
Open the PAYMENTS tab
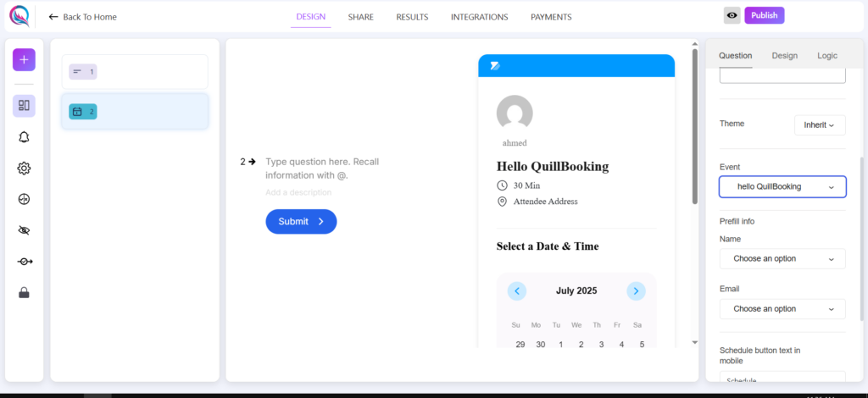tap(551, 17)
